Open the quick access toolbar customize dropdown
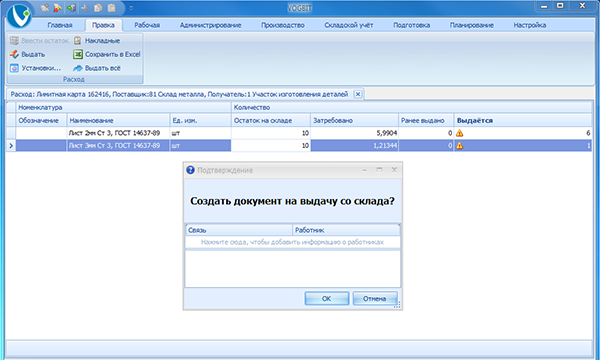 tap(131, 8)
